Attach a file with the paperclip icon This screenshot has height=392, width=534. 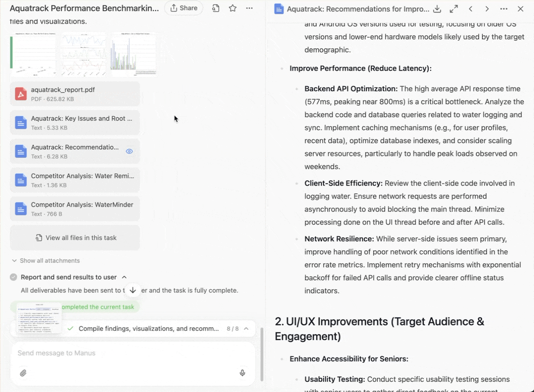[23, 373]
